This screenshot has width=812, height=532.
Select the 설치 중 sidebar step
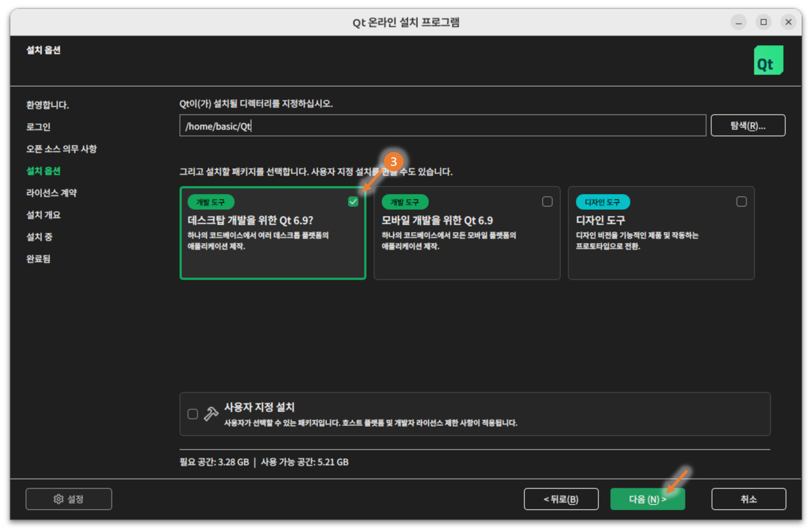click(x=39, y=237)
